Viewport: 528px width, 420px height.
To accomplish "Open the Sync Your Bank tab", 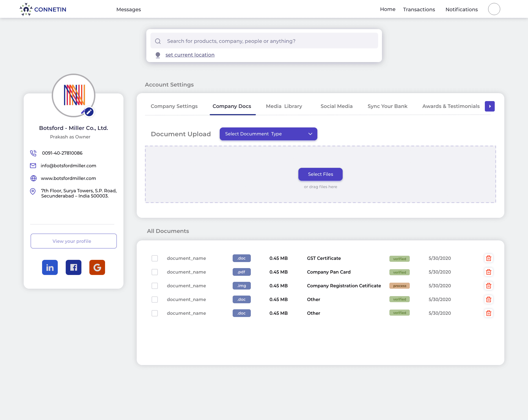I will tap(387, 106).
